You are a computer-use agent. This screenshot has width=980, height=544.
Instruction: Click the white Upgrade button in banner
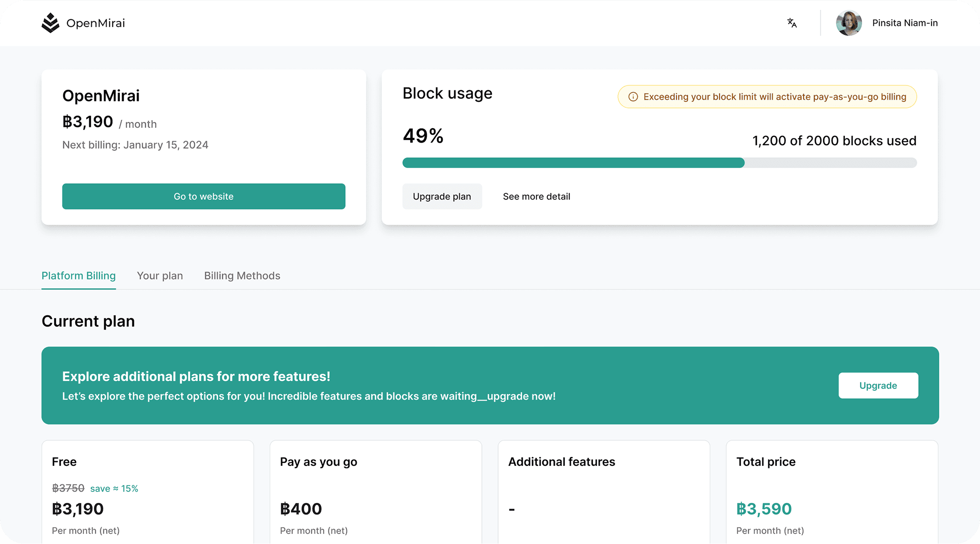(x=878, y=386)
